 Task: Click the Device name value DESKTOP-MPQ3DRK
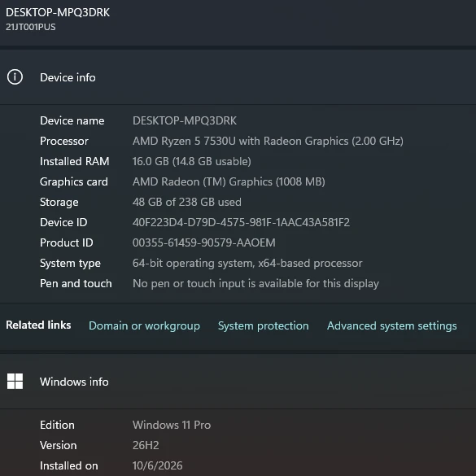tap(184, 120)
